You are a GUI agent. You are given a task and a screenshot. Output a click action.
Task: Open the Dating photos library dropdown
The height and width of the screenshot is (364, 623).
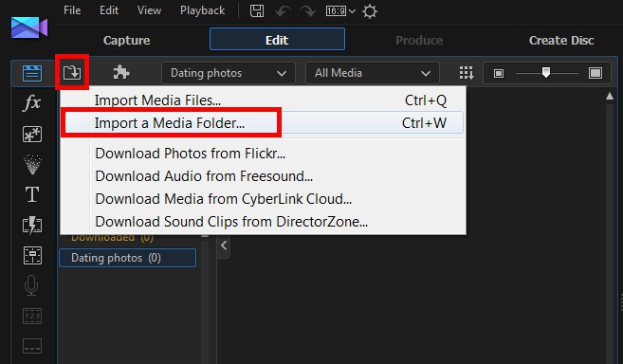229,73
